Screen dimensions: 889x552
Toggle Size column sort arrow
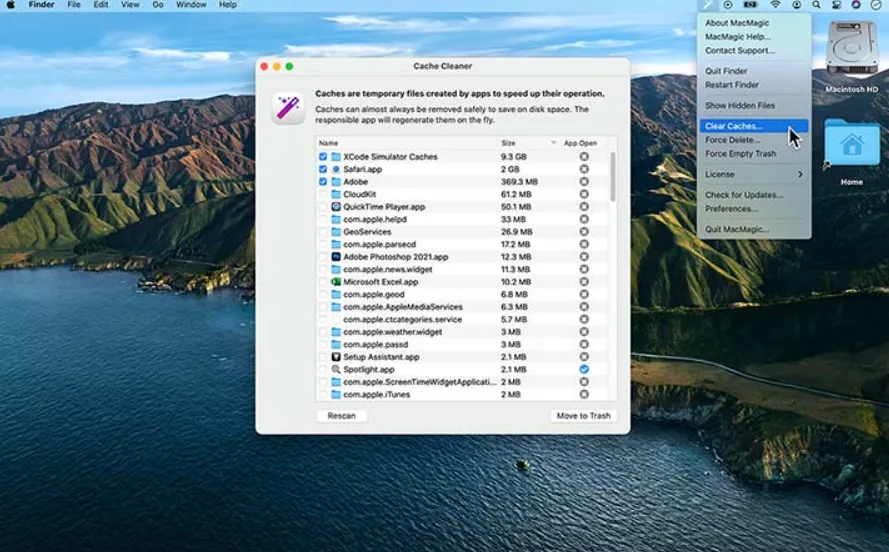553,143
